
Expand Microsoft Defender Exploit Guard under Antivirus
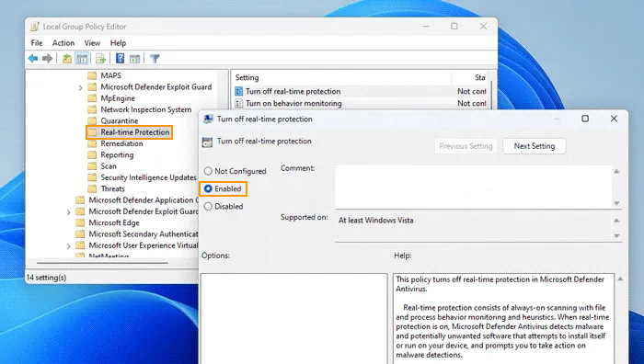[81, 87]
